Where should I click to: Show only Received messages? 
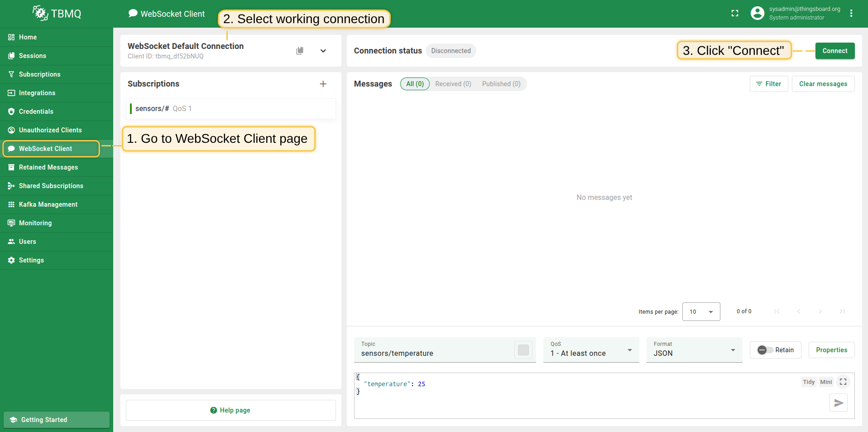click(453, 84)
